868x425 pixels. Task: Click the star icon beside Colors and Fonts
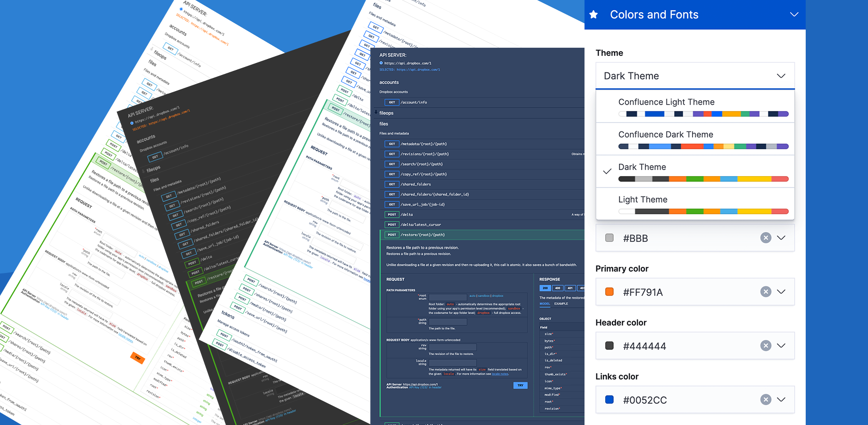coord(593,15)
